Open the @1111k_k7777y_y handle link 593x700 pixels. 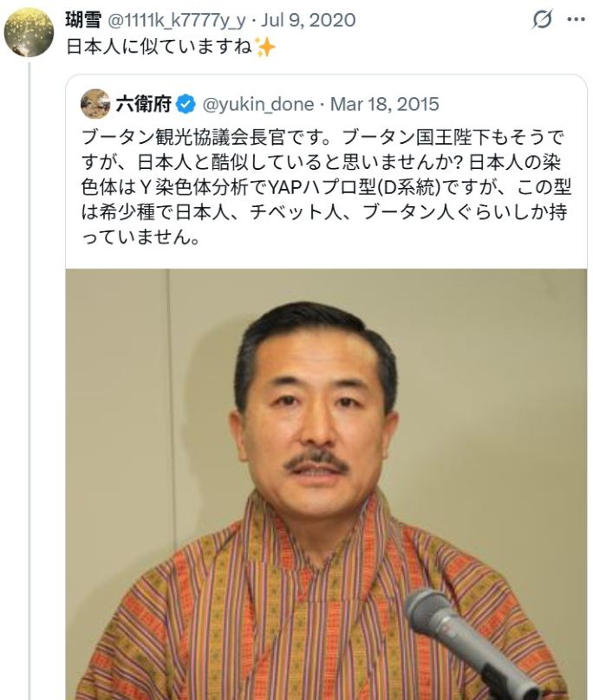tap(177, 21)
